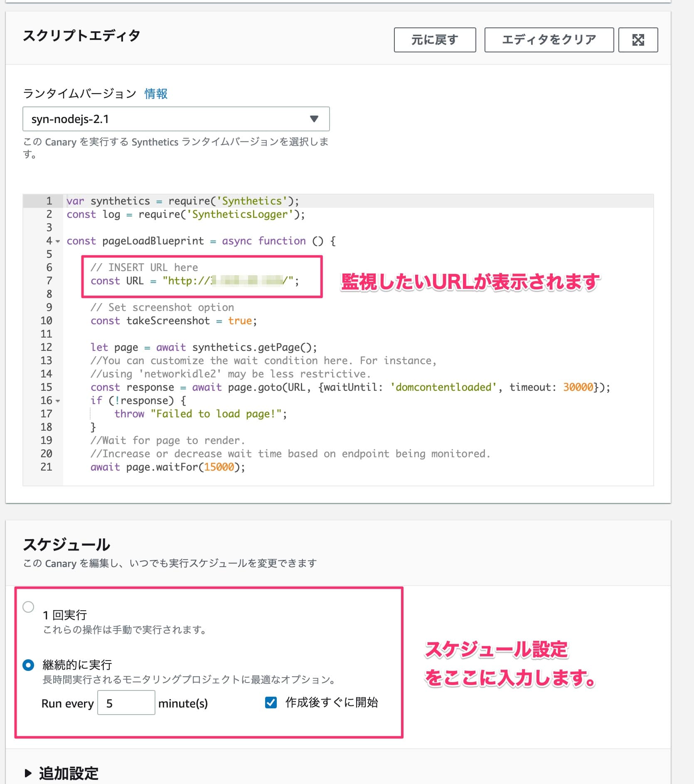Image resolution: width=694 pixels, height=784 pixels.
Task: Click the fullscreen expand editor icon
Action: (x=637, y=40)
